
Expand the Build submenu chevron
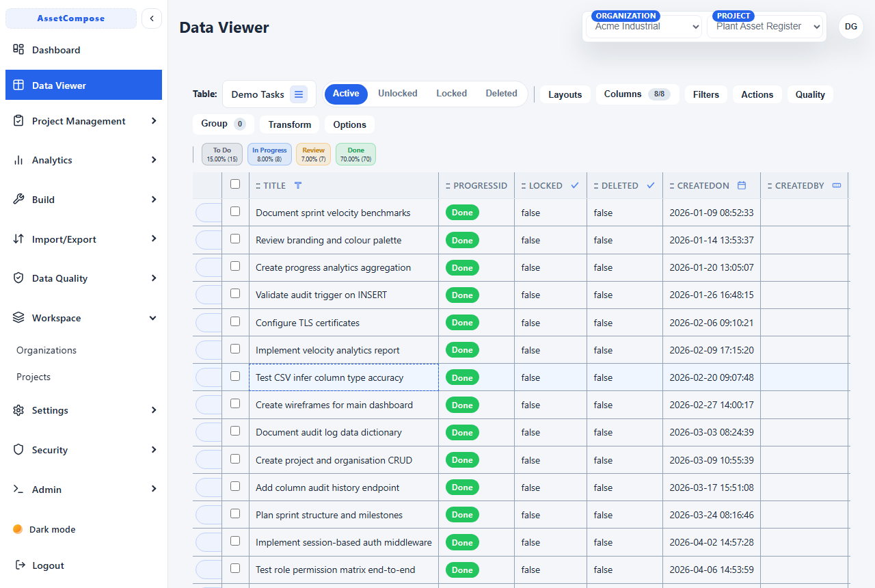pos(153,200)
